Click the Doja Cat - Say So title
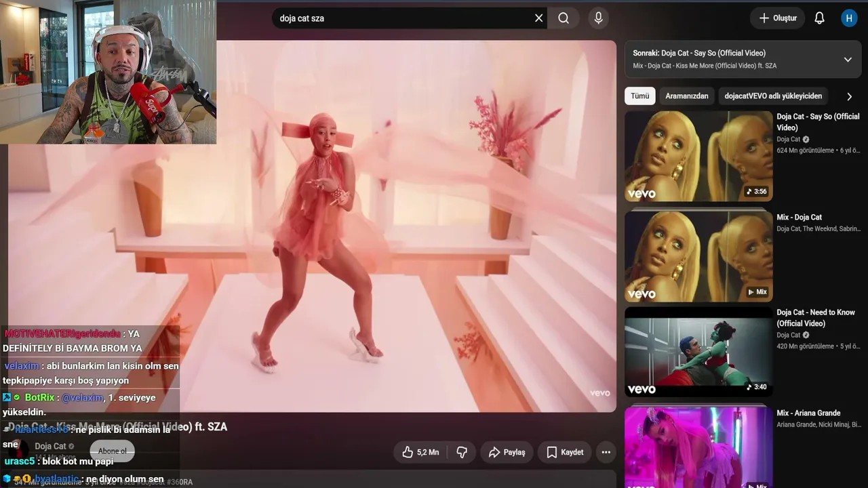Image resolution: width=868 pixels, height=488 pixels. pos(818,122)
